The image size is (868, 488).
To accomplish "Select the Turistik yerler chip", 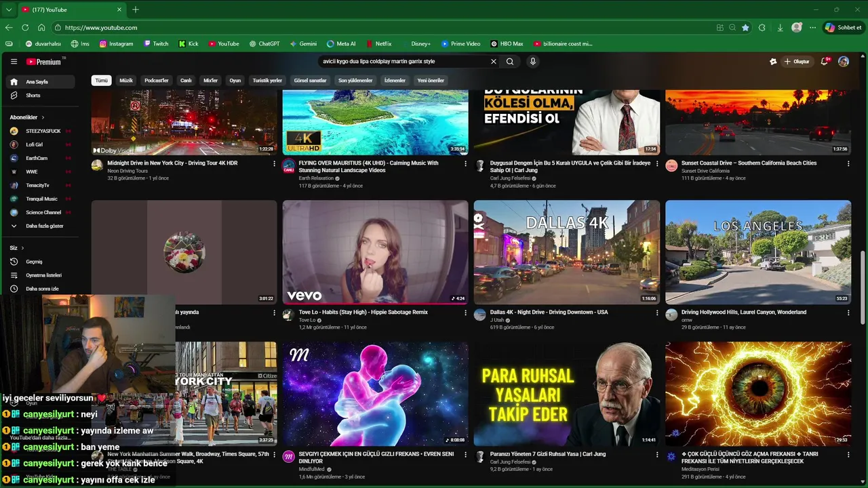I will pyautogui.click(x=267, y=81).
